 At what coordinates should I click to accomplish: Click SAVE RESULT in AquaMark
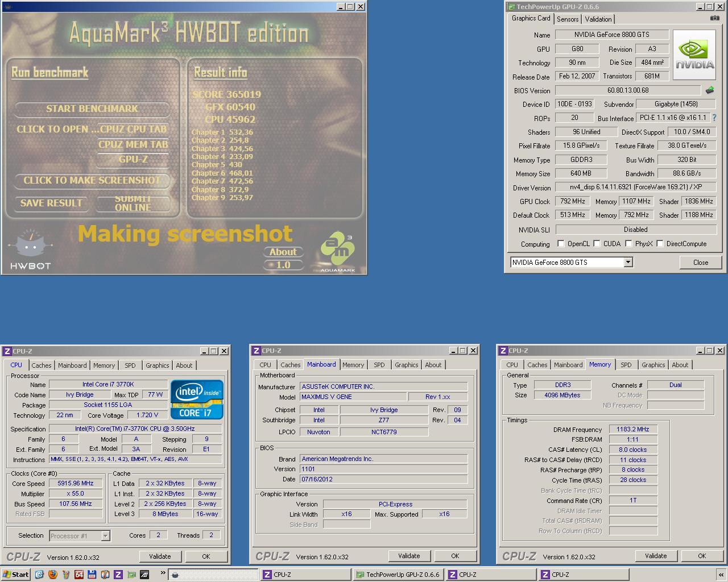(51, 203)
